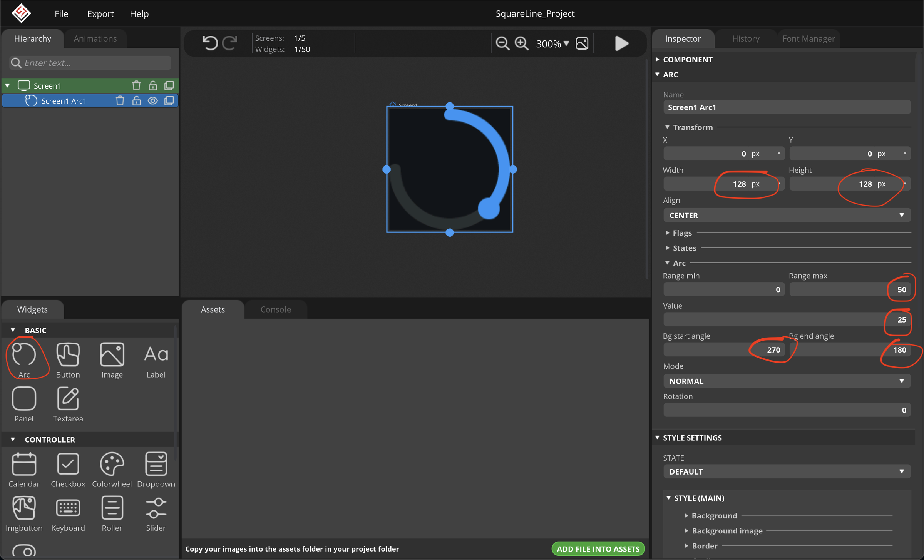
Task: Click ADD FILE INTO ASSETS button
Action: click(598, 548)
